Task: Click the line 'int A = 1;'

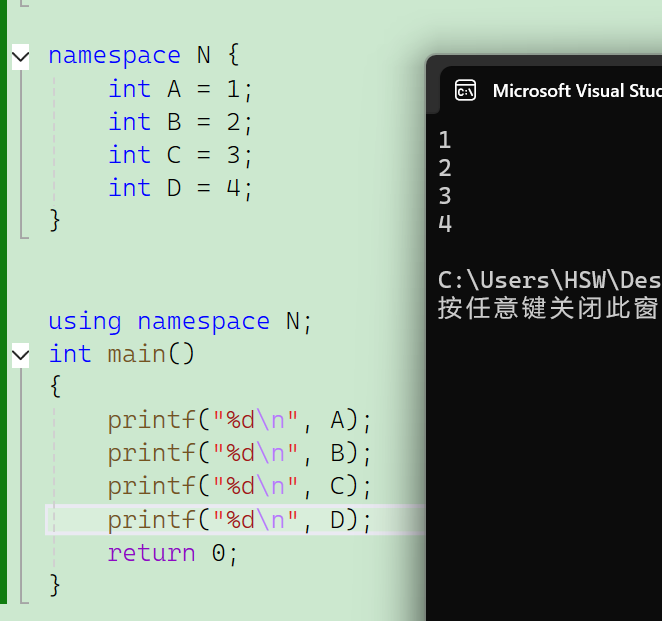Action: 180,89
